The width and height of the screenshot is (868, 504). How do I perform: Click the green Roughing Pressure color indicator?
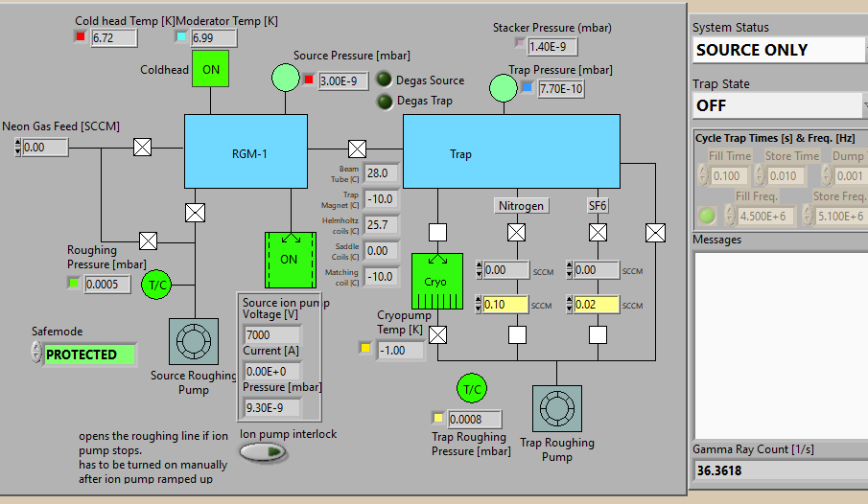click(73, 283)
